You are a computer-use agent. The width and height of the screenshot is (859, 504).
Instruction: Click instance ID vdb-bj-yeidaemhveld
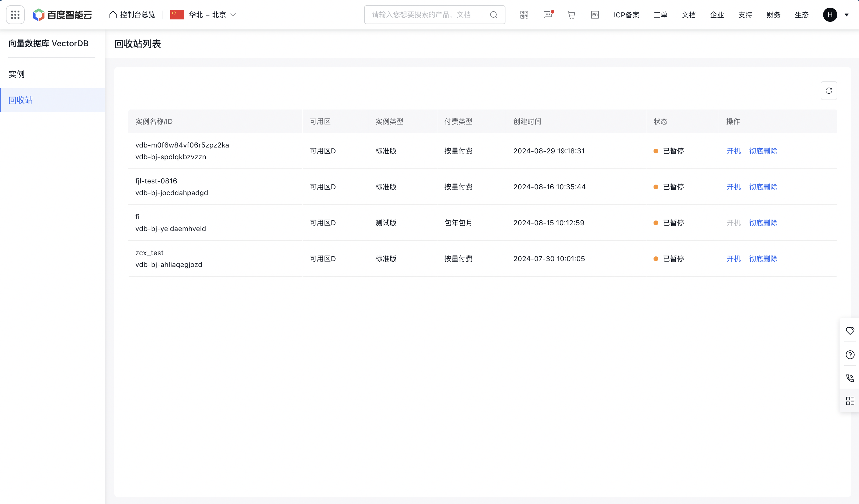click(170, 228)
